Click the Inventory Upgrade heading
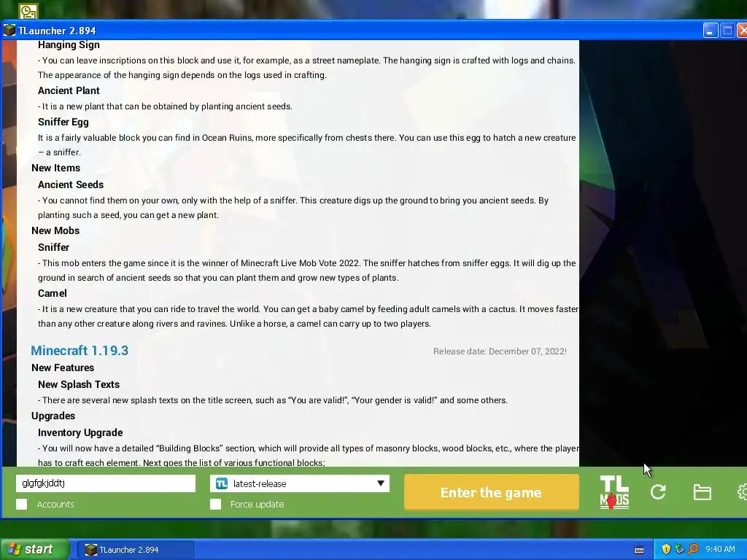Screen dimensions: 747x560 point(80,432)
